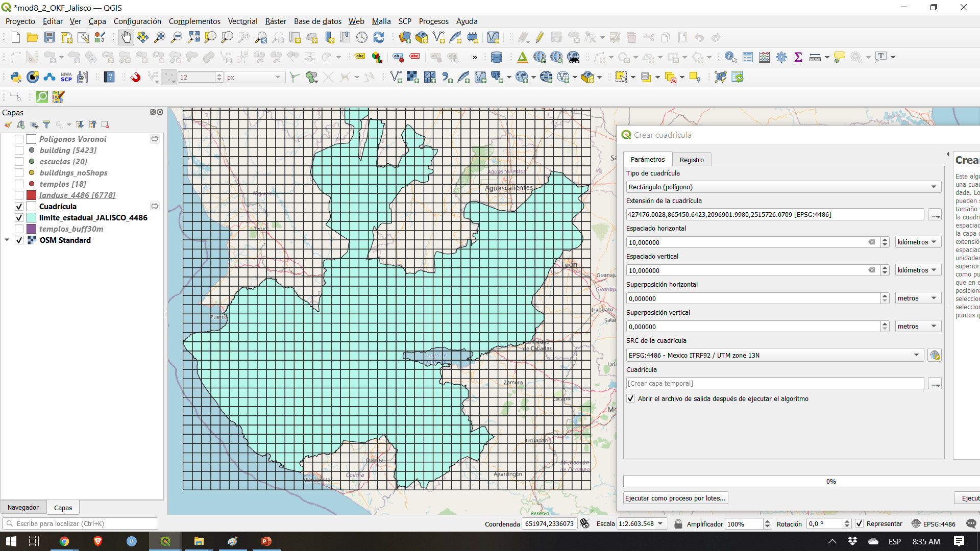980x551 pixels.
Task: Click the locator search box
Action: click(x=80, y=523)
